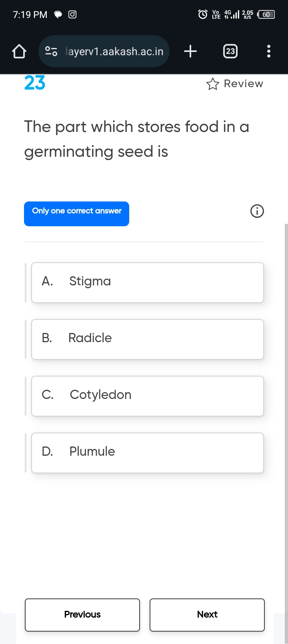Open a new tab with plus icon

pos(190,51)
